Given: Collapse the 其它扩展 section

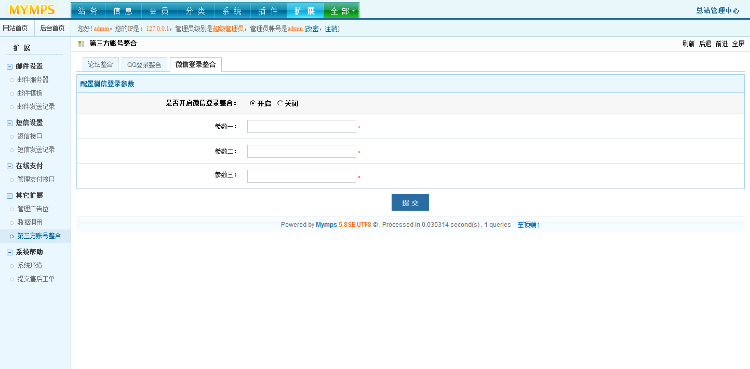Looking at the screenshot, I should point(10,196).
